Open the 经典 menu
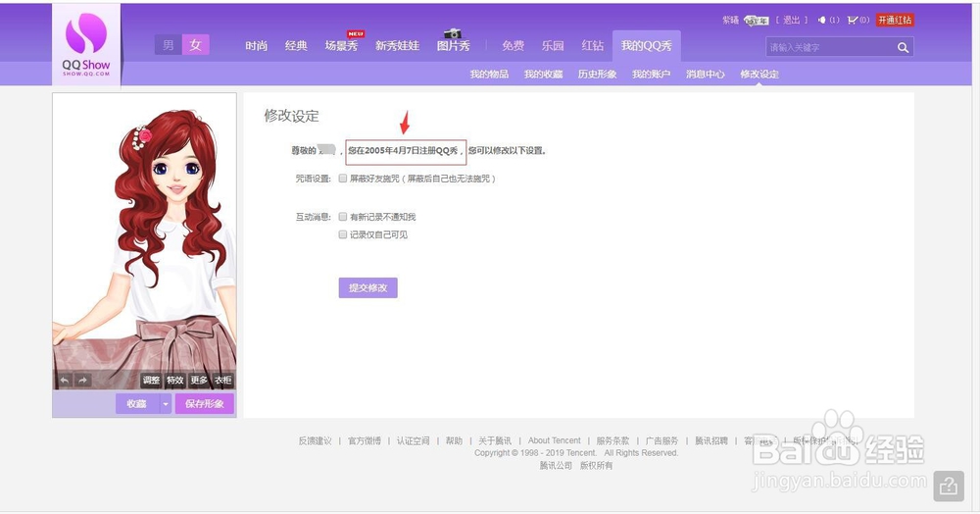Viewport: 980px width, 514px height. pos(296,46)
